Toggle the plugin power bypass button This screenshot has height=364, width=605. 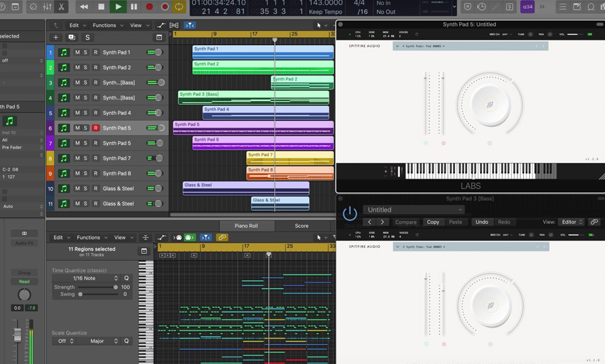350,214
